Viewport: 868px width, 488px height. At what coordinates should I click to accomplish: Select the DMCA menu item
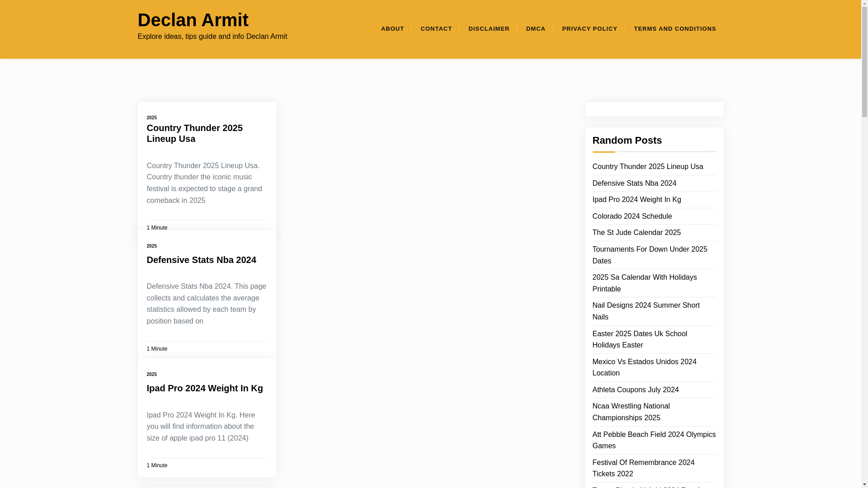pyautogui.click(x=536, y=29)
